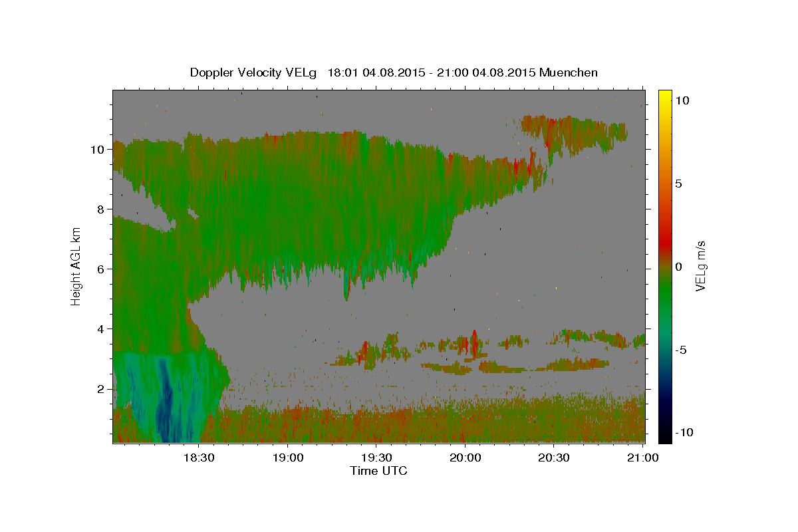Click the 'VELg m/s' colorbar label
This screenshot has width=798, height=532.
pyautogui.click(x=700, y=265)
